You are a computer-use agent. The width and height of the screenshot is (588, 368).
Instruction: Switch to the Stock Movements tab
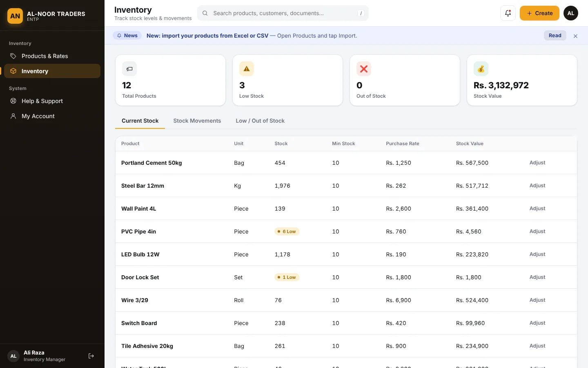(x=197, y=121)
